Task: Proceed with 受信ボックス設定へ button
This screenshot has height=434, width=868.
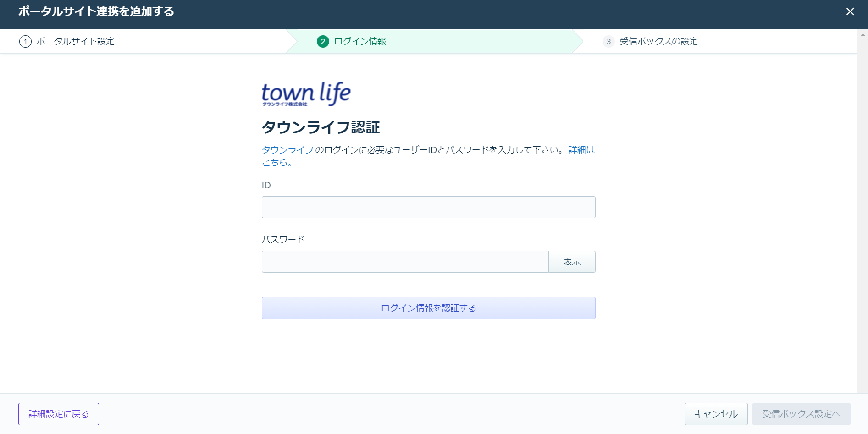Action: click(801, 414)
